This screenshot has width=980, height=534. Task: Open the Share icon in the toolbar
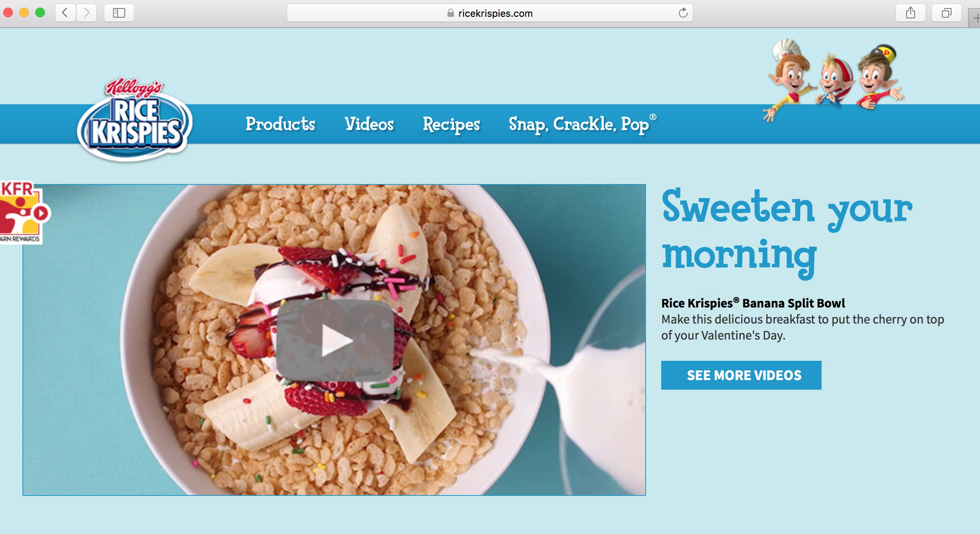pyautogui.click(x=911, y=13)
